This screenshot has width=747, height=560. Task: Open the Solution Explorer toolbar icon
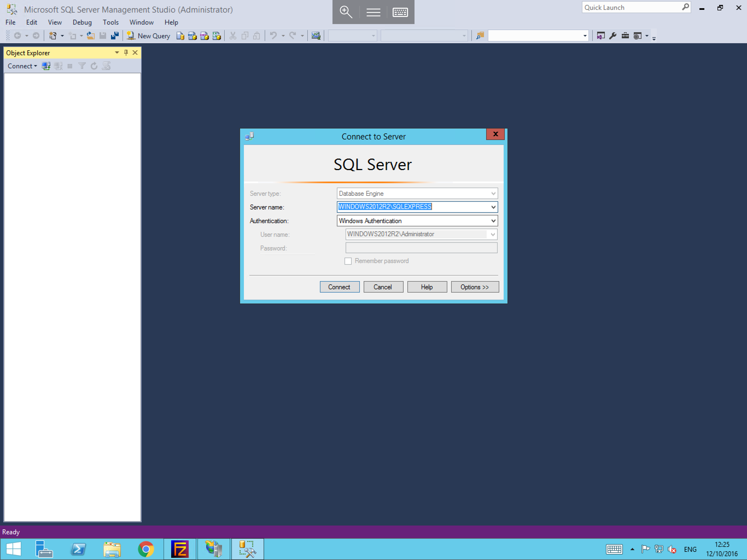(601, 36)
